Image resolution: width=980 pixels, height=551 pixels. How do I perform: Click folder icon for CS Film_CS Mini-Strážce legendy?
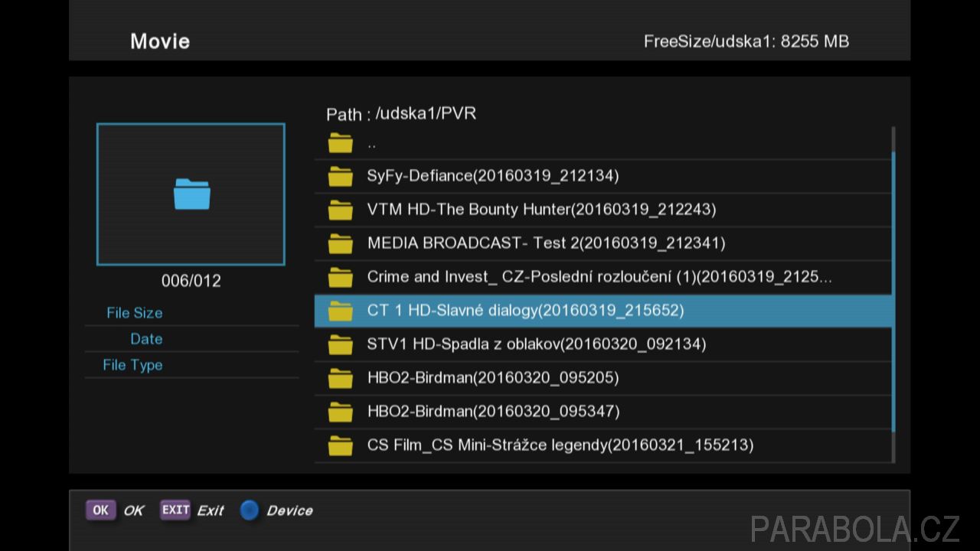[x=341, y=445]
